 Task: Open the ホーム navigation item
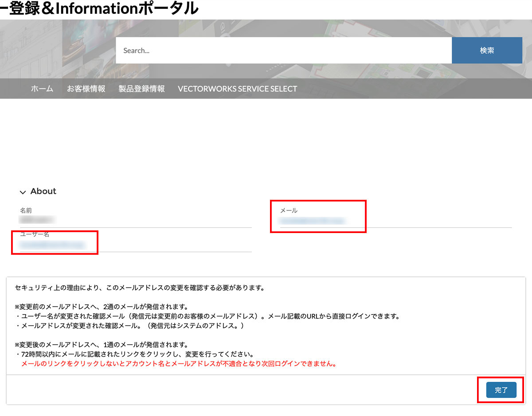42,89
